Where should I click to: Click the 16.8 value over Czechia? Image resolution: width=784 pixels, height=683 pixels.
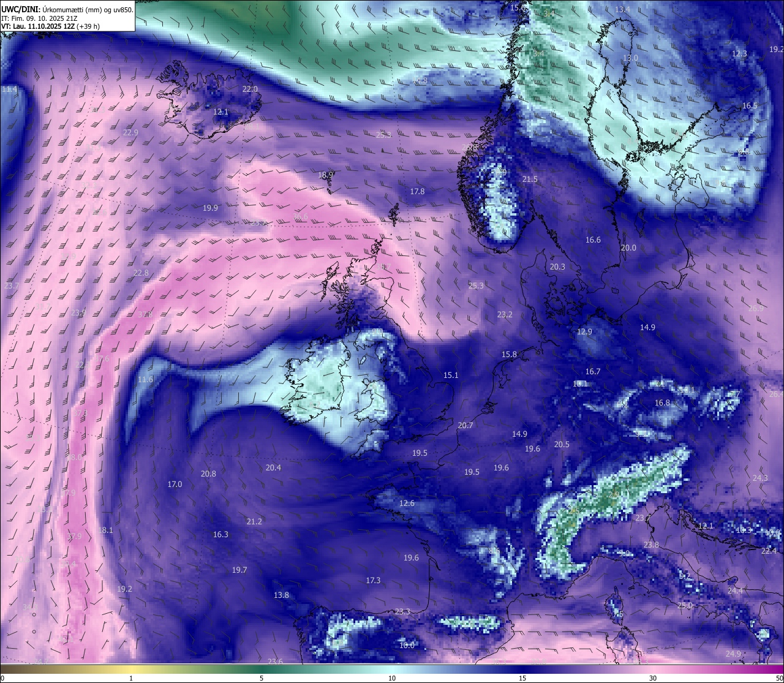tap(662, 402)
